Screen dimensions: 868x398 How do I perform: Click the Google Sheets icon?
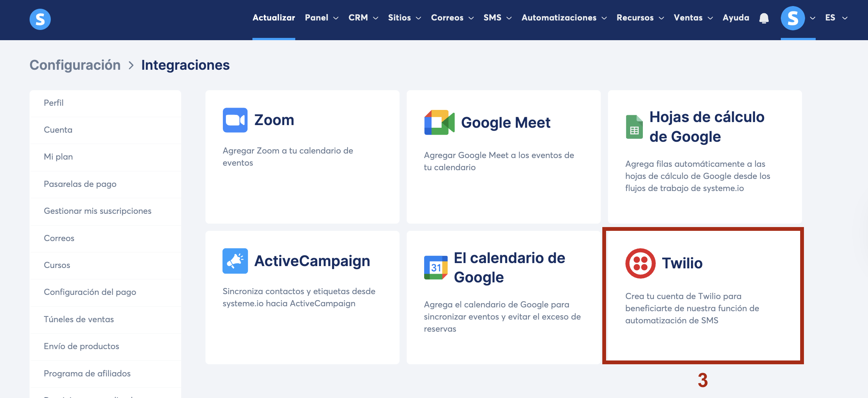634,127
